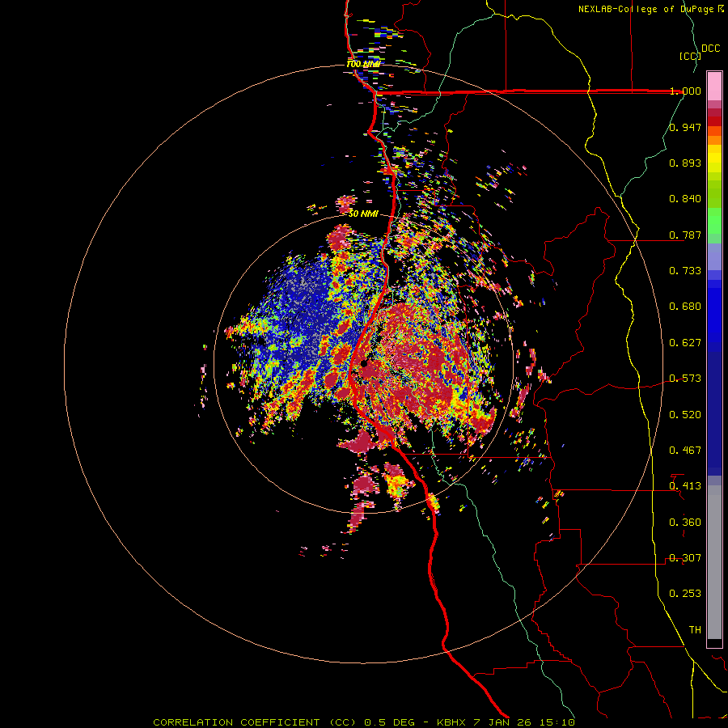Select the DCC label above the color scale
Image resolution: width=728 pixels, height=728 pixels.
click(710, 49)
